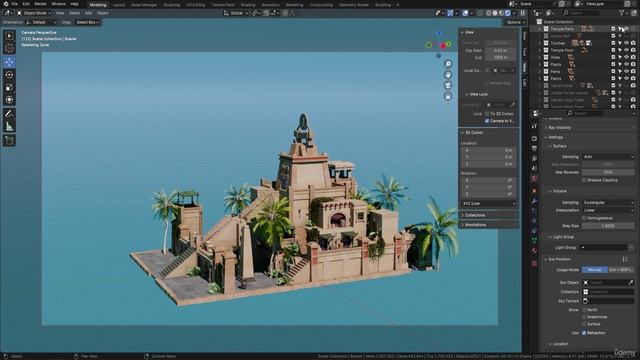Image resolution: width=640 pixels, height=360 pixels.
Task: Select the Add Cube tool
Action: pyautogui.click(x=9, y=140)
